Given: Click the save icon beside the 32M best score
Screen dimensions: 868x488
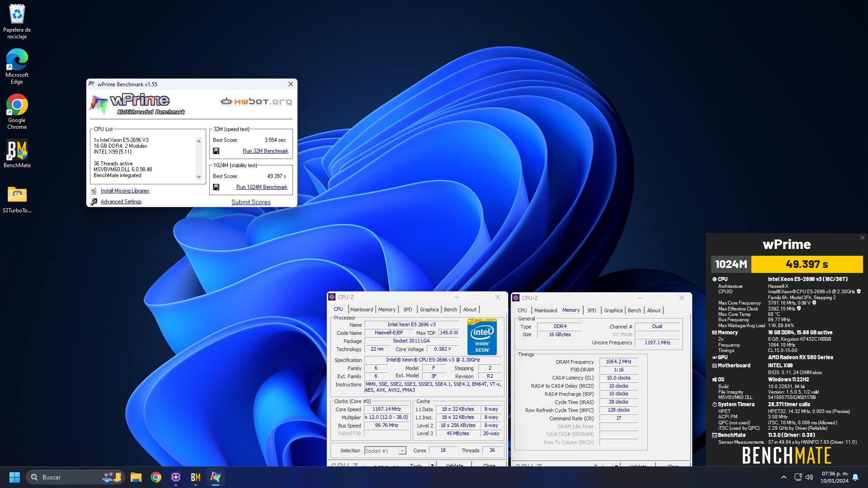Looking at the screenshot, I should [x=216, y=151].
